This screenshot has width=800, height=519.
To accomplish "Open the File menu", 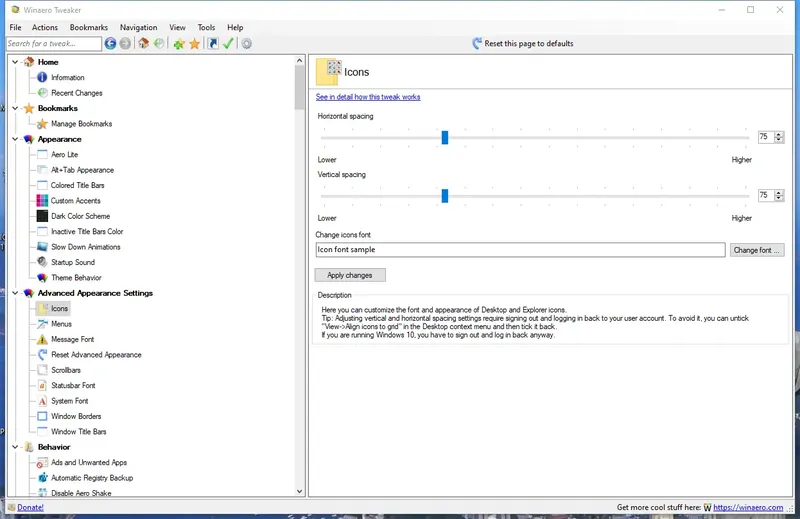I will (15, 28).
